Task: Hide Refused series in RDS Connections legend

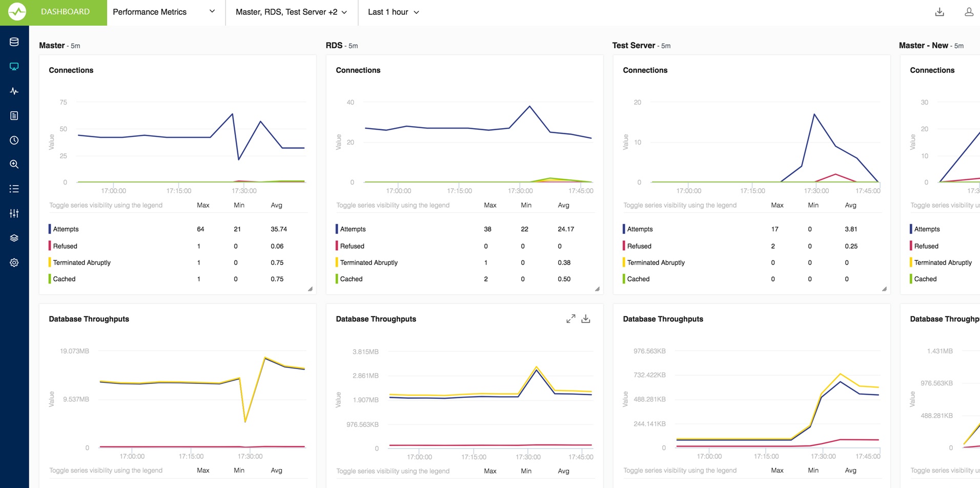Action: 352,246
